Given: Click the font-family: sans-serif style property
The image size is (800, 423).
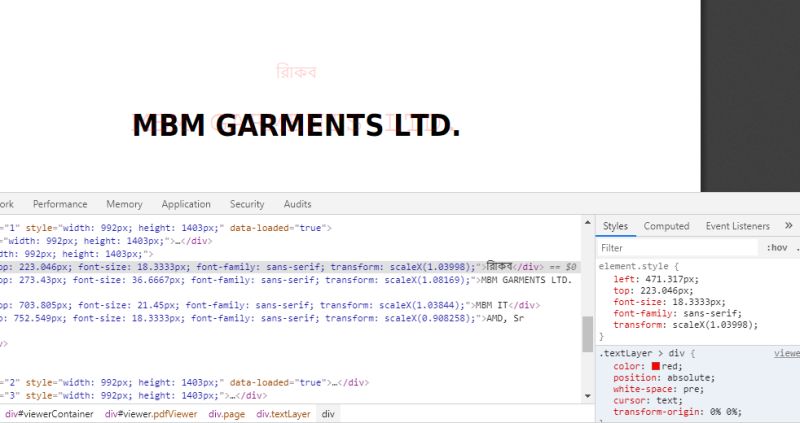Looking at the screenshot, I should coord(678,313).
